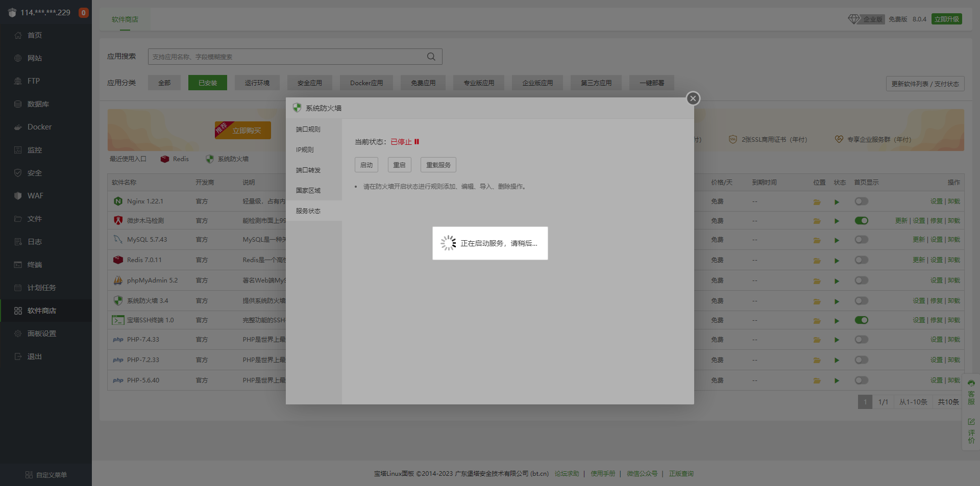Click the 重启 button
Screen dimensions: 980x486
point(399,165)
